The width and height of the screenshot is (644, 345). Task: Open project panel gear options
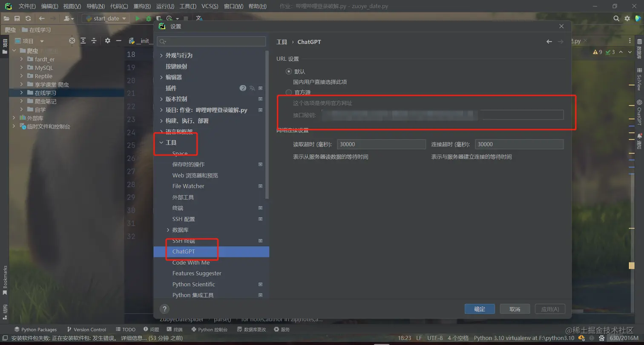point(107,40)
